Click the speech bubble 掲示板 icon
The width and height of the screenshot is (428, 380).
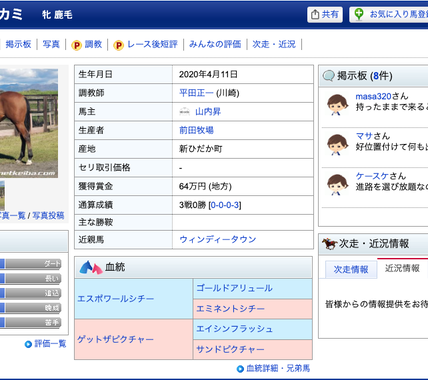[x=329, y=76]
